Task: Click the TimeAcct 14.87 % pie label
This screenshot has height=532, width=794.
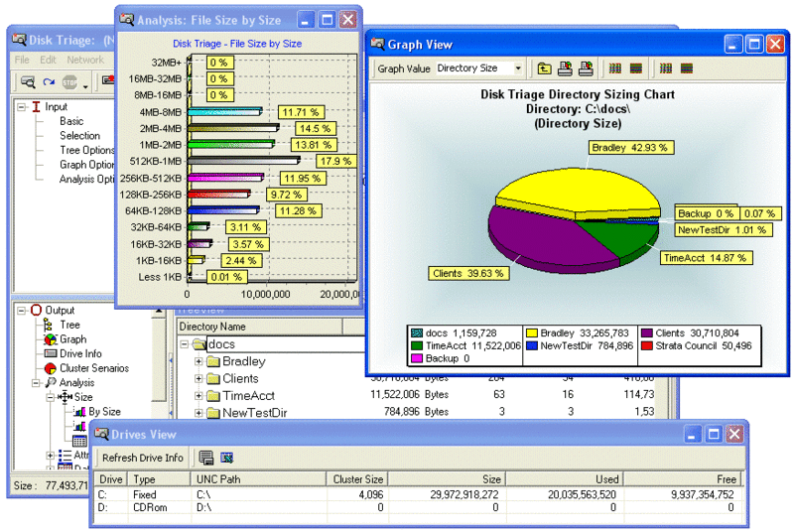Action: [x=706, y=258]
